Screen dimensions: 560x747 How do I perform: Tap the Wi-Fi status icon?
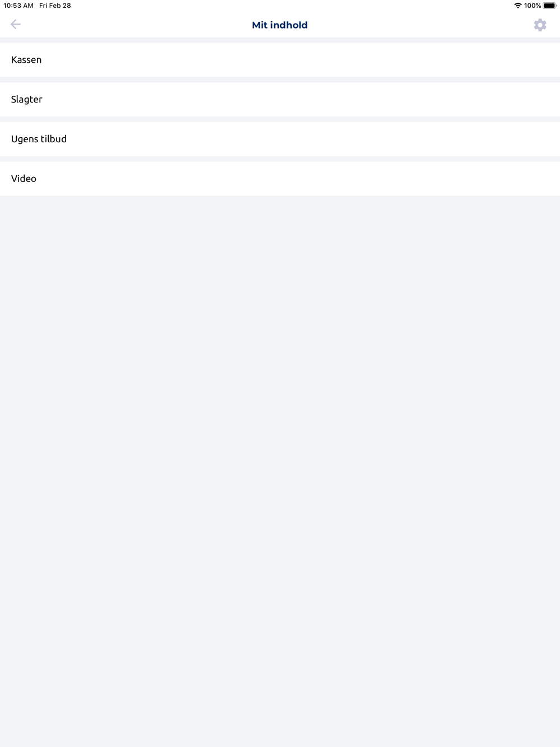[517, 6]
